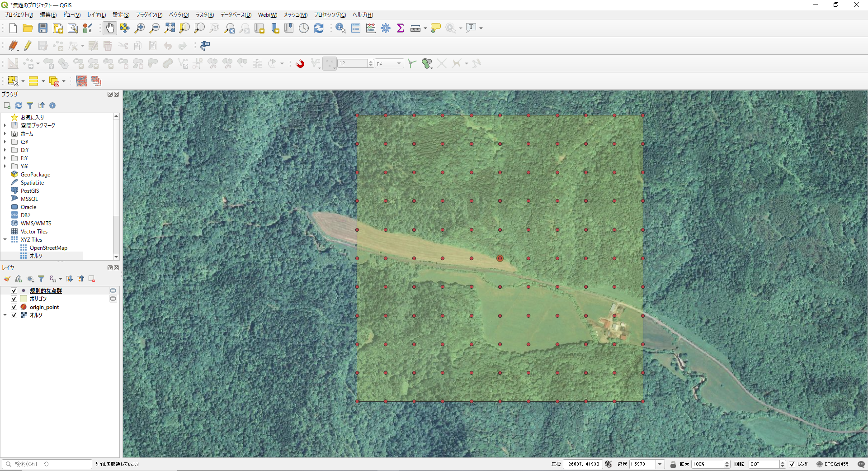This screenshot has width=868, height=471.
Task: Click the 規則的な点群 point symbol swatch
Action: coord(24,290)
